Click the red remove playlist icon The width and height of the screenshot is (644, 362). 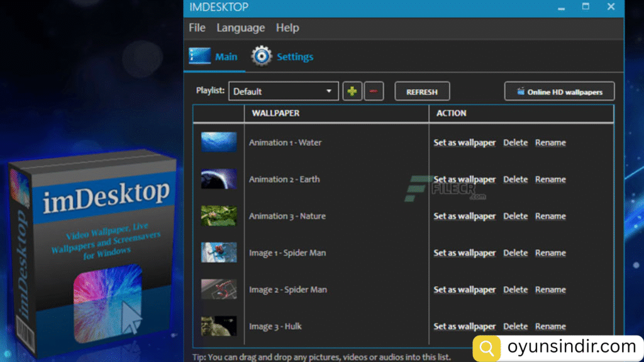[374, 91]
